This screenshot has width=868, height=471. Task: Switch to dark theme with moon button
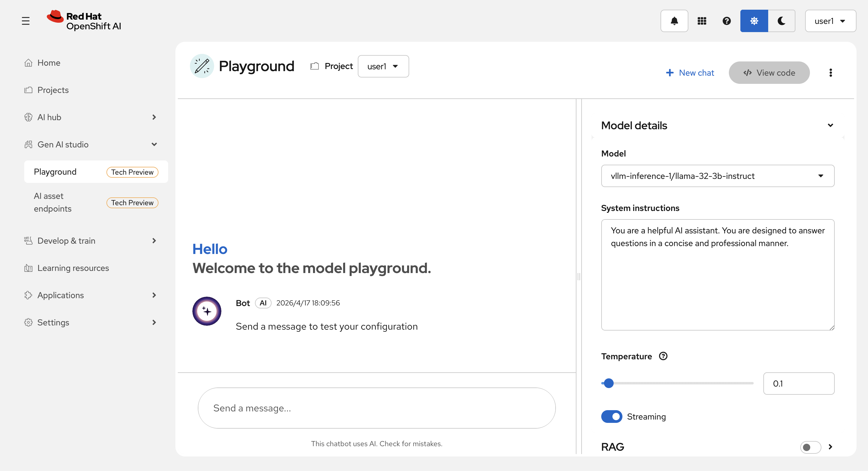coord(782,21)
